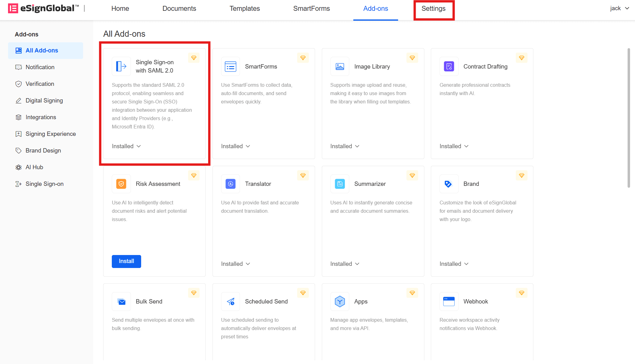Viewport: 635px width, 364px height.
Task: Click the Risk Assessment shield icon
Action: coord(121,184)
